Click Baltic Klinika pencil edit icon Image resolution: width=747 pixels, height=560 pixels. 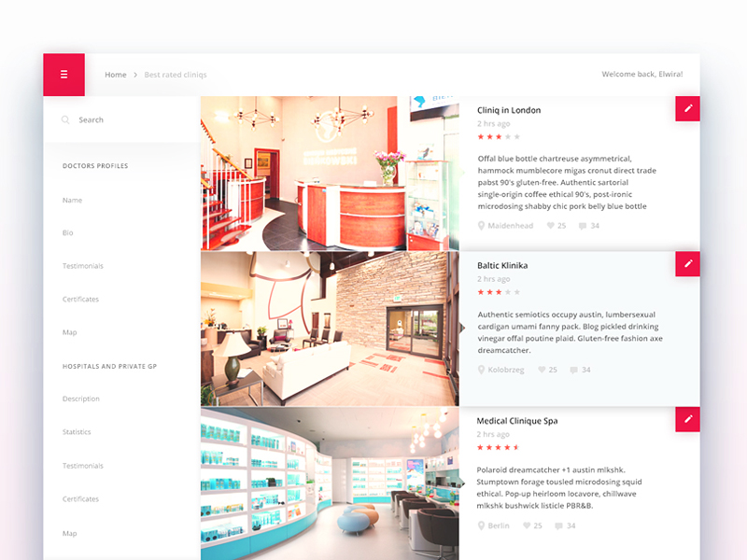point(687,264)
